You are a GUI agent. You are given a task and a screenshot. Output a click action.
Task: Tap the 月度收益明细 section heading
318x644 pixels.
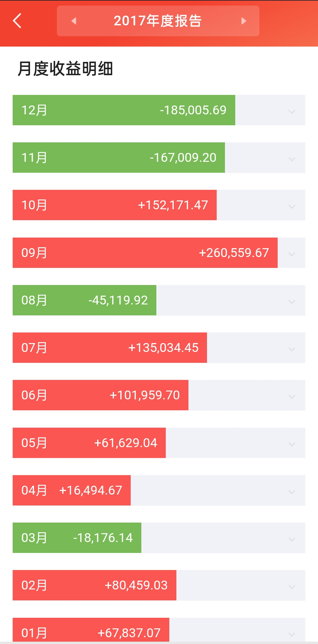(x=65, y=69)
